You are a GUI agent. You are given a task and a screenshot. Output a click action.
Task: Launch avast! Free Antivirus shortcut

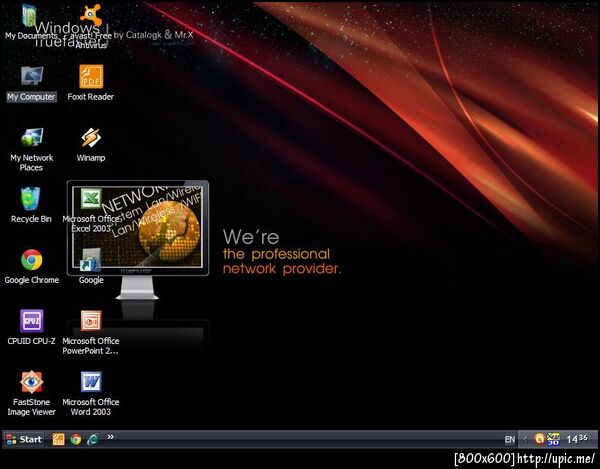(x=91, y=26)
